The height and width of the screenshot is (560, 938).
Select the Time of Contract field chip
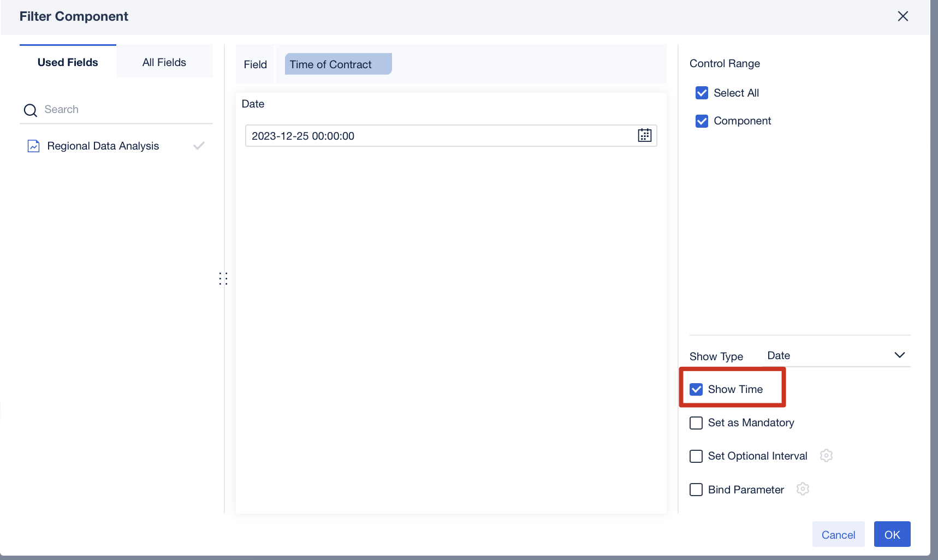pos(337,64)
